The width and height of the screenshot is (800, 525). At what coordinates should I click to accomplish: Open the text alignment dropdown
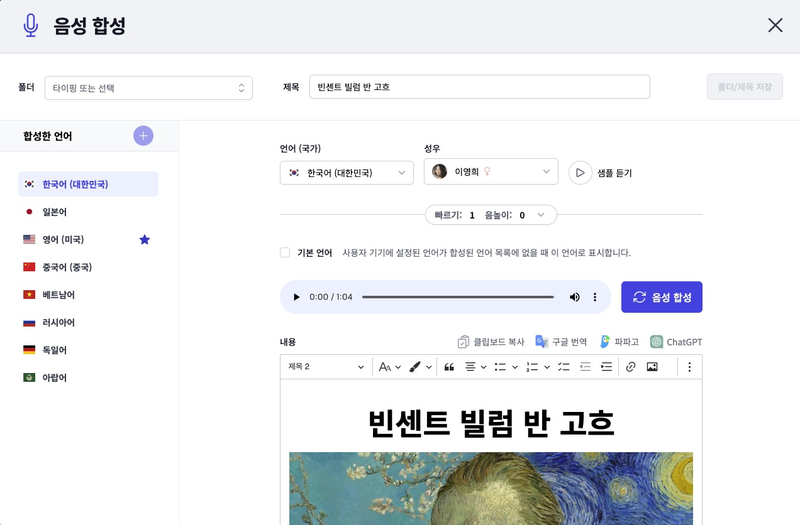click(x=475, y=367)
